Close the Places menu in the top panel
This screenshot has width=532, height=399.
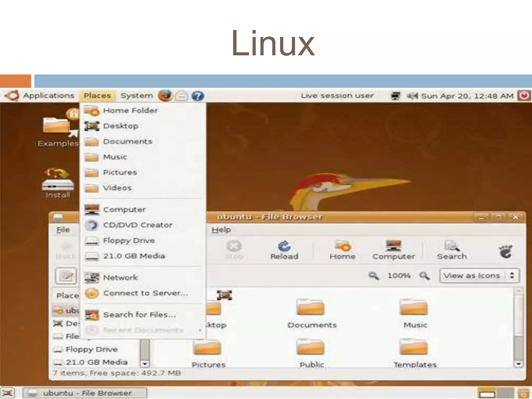(97, 96)
